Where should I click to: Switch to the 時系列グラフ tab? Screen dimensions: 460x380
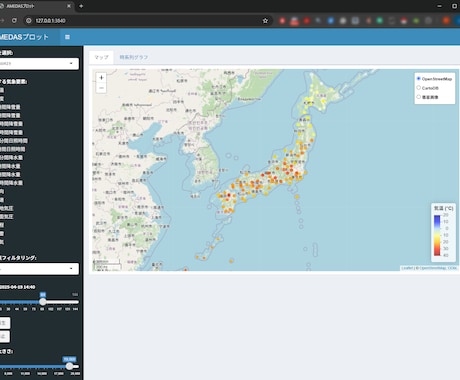pos(134,57)
